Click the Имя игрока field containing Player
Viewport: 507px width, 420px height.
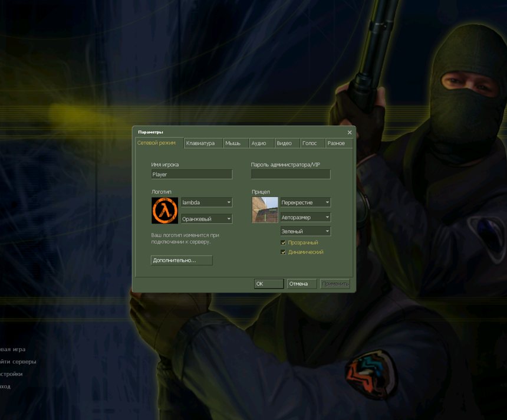pos(192,175)
